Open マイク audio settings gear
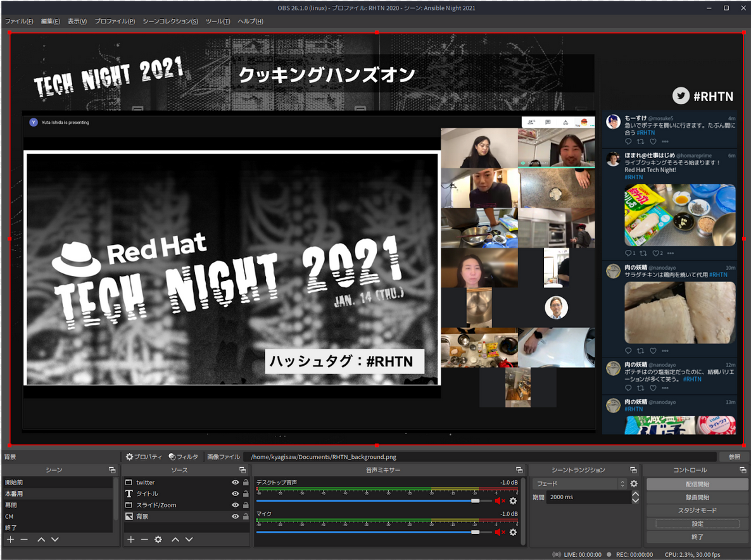Viewport: 751px width, 560px height. (x=513, y=532)
